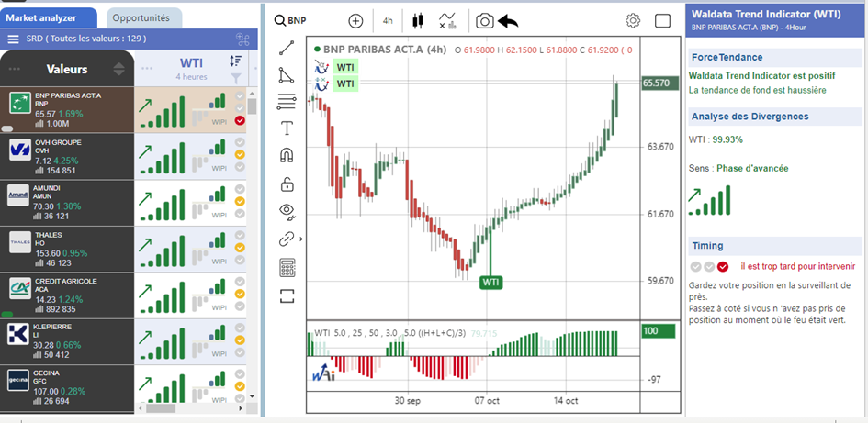Select the Text annotation tool
Viewport: 868px width, 423px height.
coord(287,128)
